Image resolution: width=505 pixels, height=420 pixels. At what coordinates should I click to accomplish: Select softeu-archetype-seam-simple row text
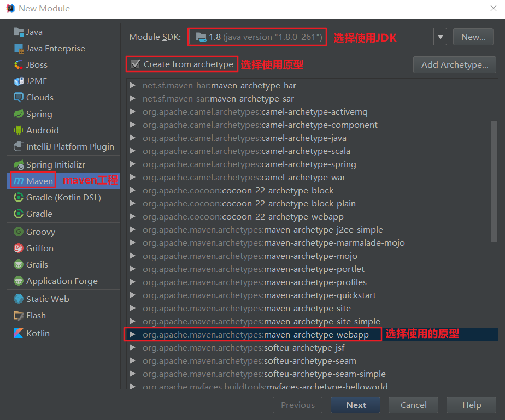(264, 374)
